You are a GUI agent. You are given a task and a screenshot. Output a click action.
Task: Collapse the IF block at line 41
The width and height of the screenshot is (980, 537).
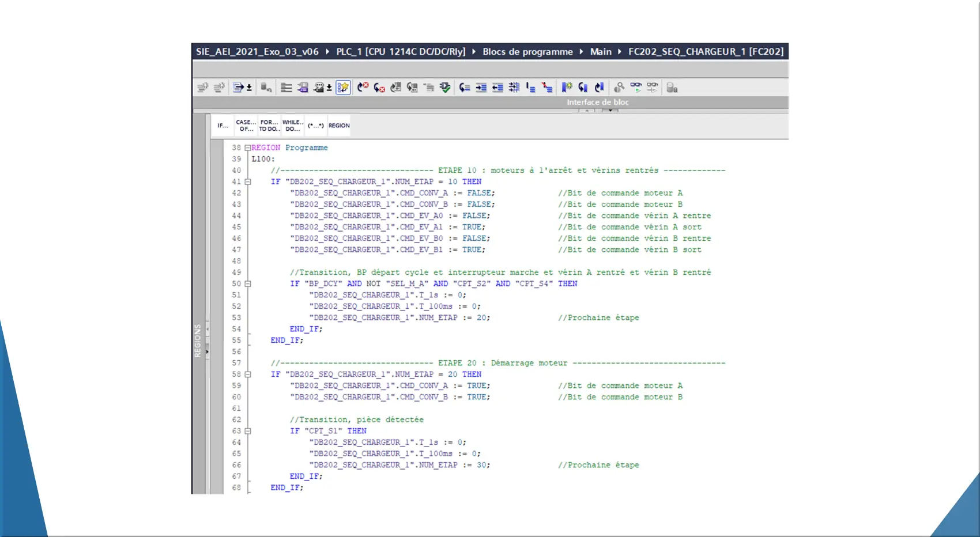[x=248, y=182]
